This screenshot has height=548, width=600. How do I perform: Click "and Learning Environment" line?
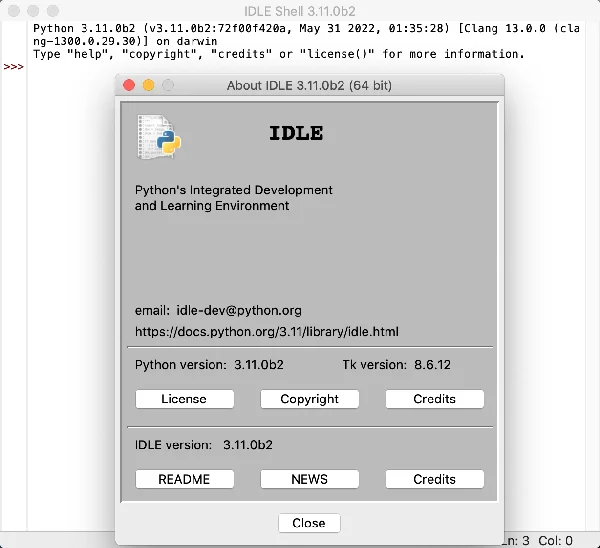point(212,206)
